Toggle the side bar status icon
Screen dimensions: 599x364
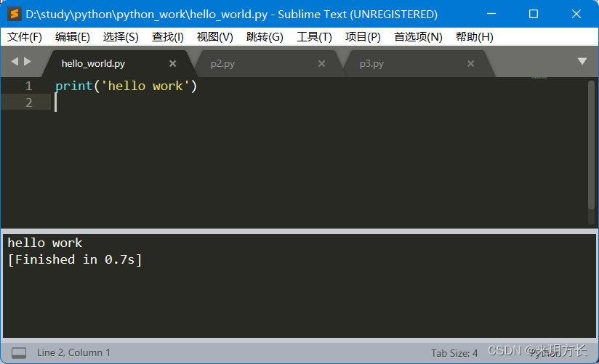click(x=19, y=352)
